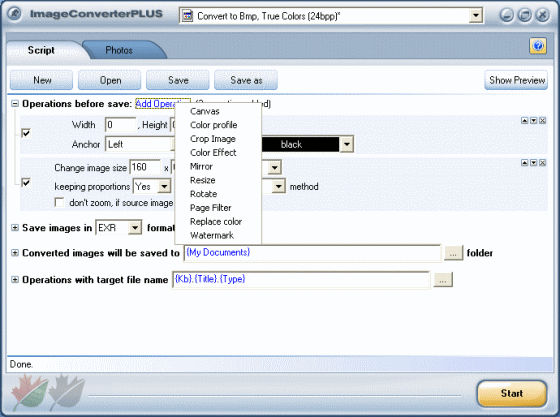Open file name options with the ellipsis button
This screenshot has width=560, height=417.
[443, 280]
